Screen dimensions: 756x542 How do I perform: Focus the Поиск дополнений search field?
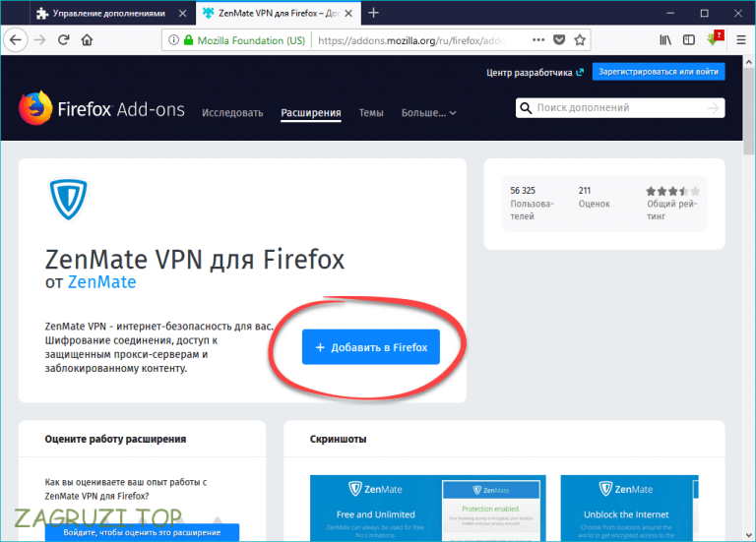tap(619, 108)
